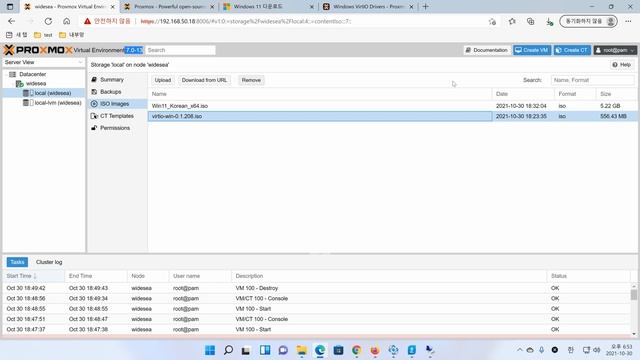Screen dimensions: 640x360
Task: Click Create VM button
Action: [x=532, y=50]
